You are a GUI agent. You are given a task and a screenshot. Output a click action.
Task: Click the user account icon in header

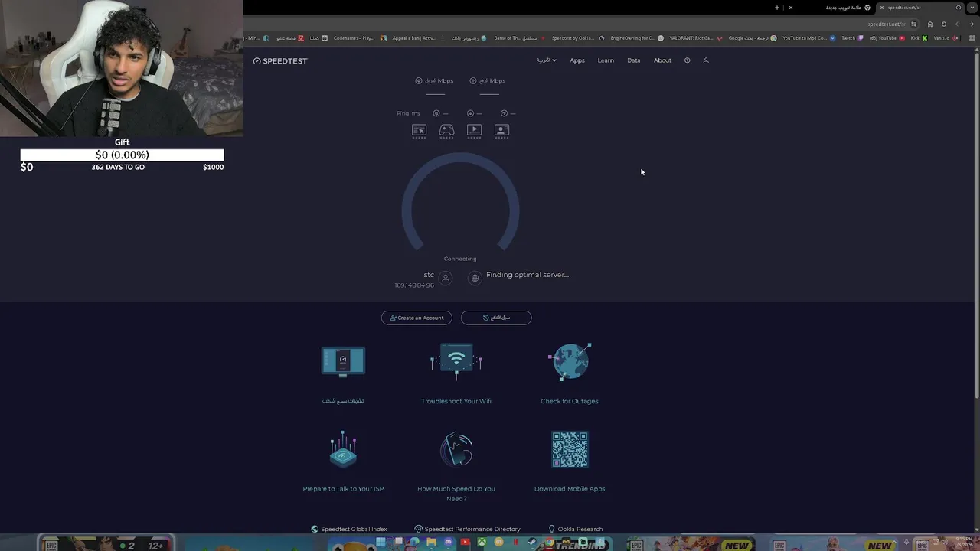(x=706, y=60)
